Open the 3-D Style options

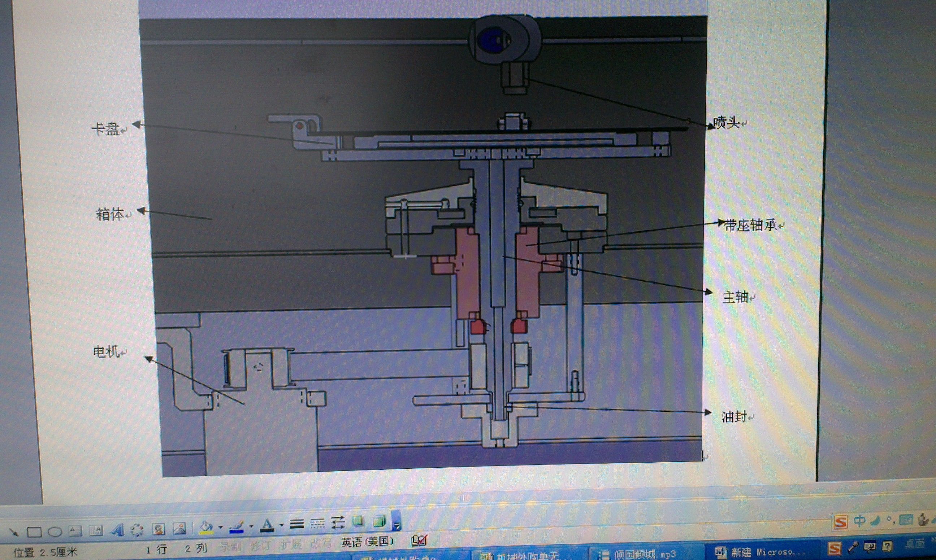379,521
